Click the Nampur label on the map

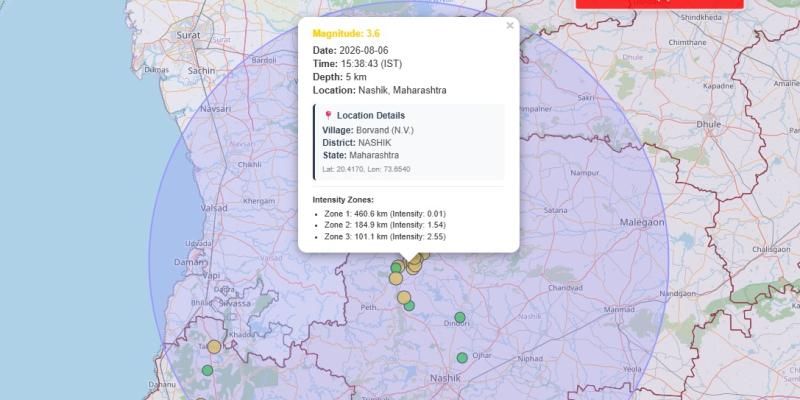[585, 173]
